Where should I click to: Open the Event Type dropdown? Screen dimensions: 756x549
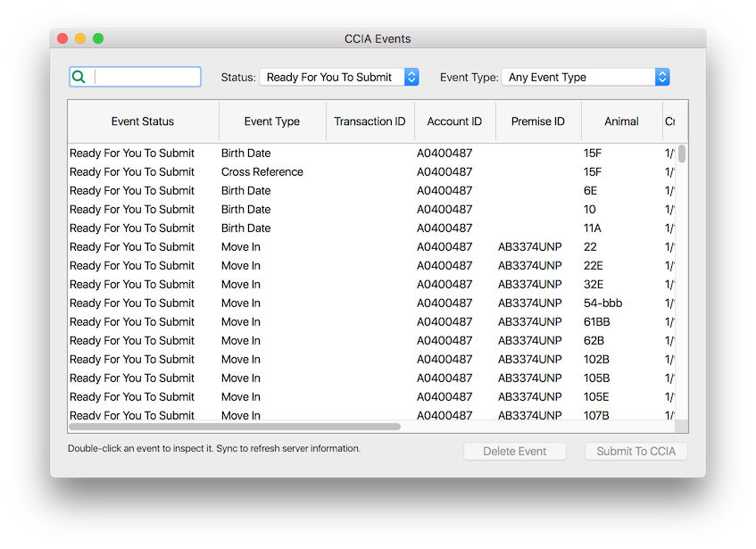tap(585, 78)
